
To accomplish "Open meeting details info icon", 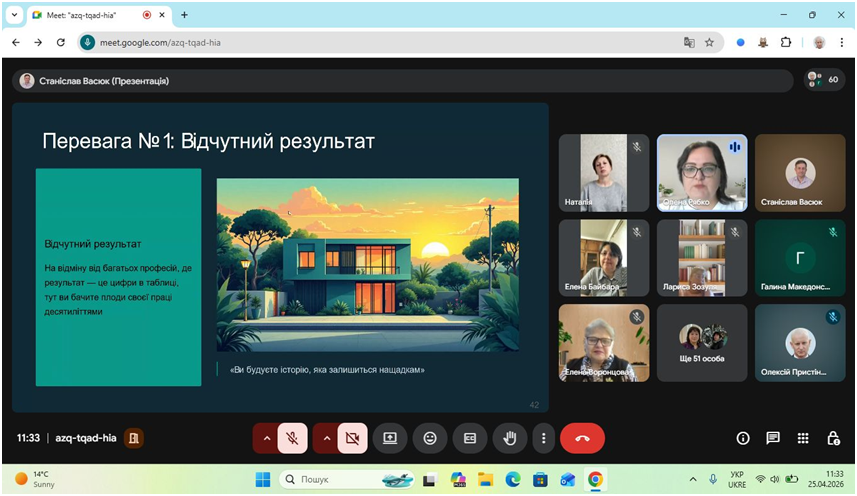I will pos(743,438).
